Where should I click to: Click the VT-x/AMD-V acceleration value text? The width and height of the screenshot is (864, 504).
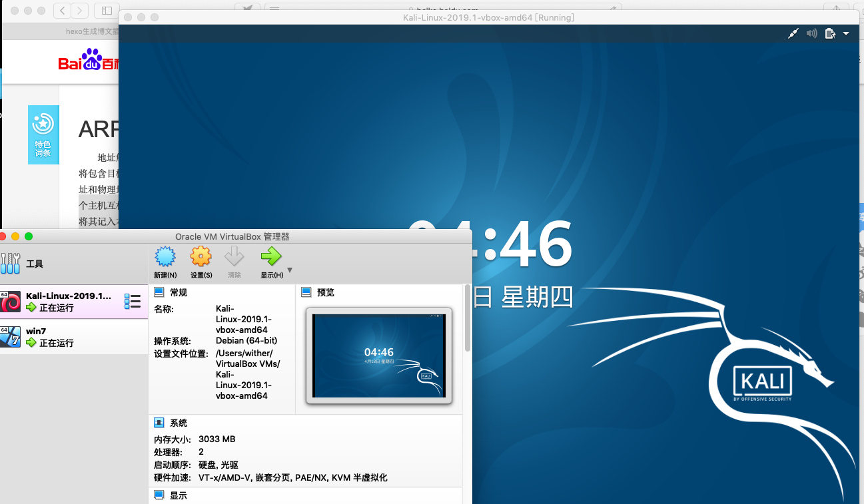point(292,477)
